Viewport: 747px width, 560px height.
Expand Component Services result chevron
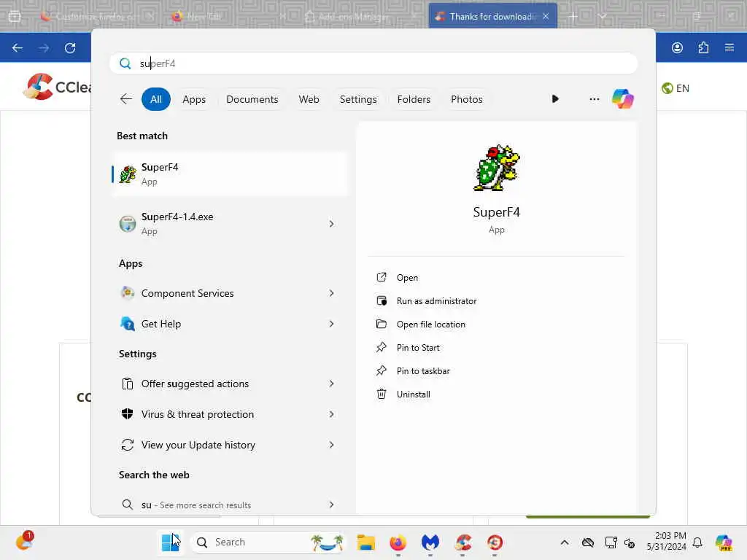pyautogui.click(x=331, y=293)
